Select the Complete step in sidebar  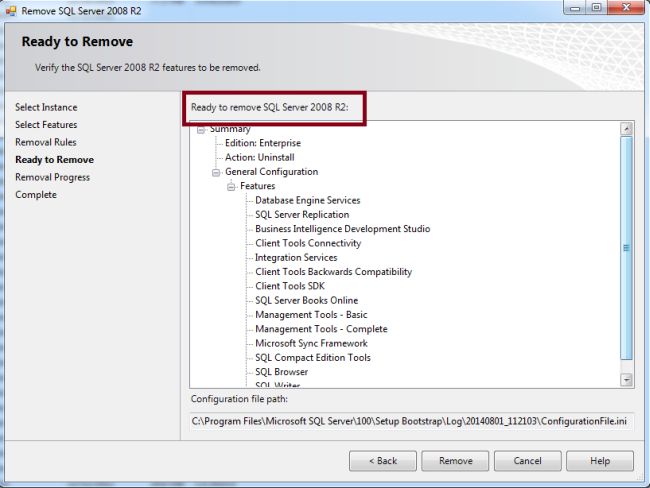coord(36,195)
